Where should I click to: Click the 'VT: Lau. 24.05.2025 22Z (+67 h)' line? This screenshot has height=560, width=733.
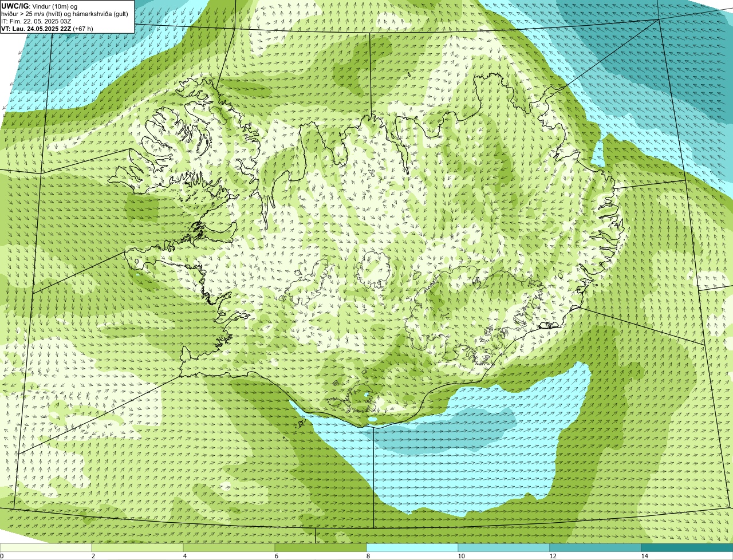point(47,29)
